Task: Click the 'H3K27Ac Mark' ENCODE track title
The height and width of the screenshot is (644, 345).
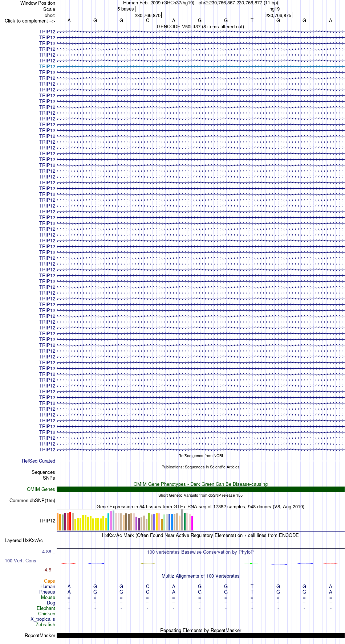Action: [x=200, y=536]
